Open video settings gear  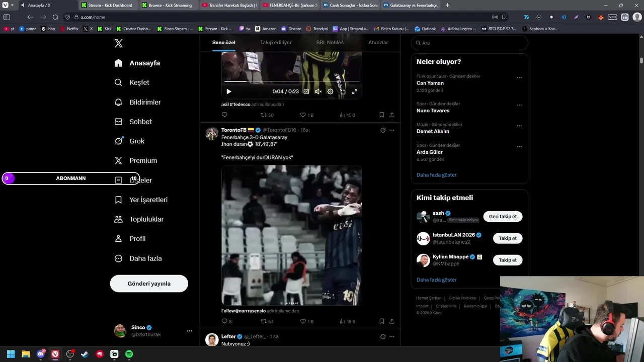click(330, 92)
